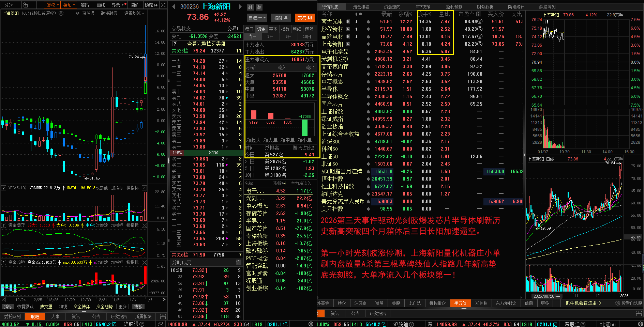Click 设置自选股 settings link
This screenshot has height=327, width=644.
629,303
